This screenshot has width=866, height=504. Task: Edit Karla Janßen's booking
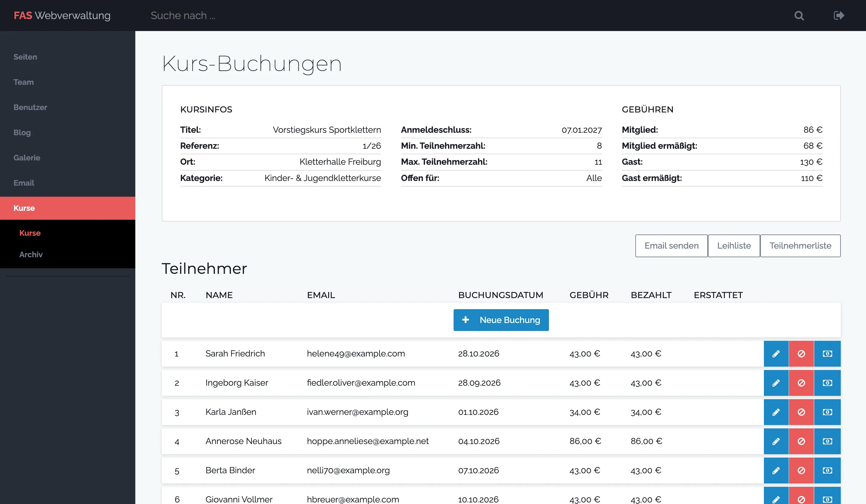pos(776,412)
